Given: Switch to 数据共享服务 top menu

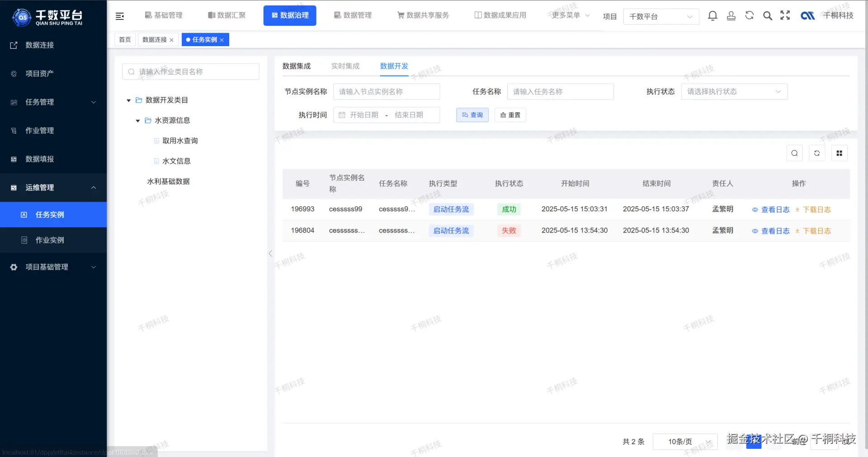Looking at the screenshot, I should click(423, 15).
